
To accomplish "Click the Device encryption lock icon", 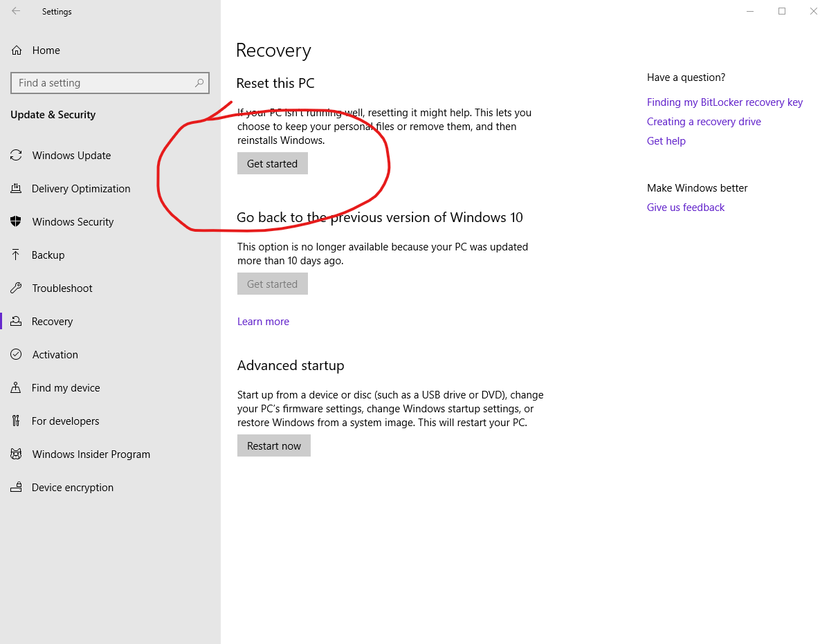I will pyautogui.click(x=16, y=487).
